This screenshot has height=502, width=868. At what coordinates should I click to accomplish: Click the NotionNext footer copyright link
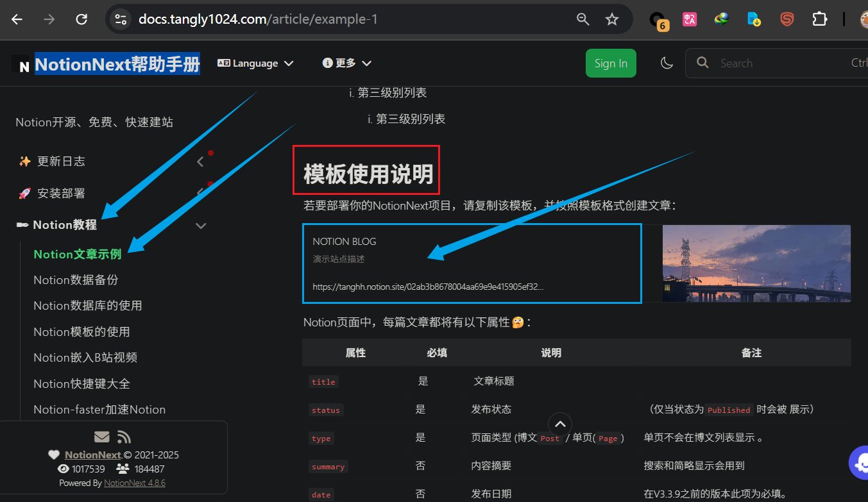tap(94, 455)
